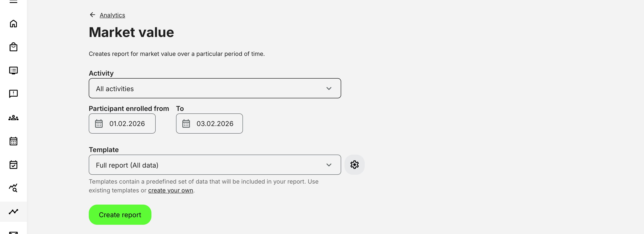Expand the Full report template dropdown
Image resolution: width=644 pixels, height=234 pixels.
coord(215,164)
